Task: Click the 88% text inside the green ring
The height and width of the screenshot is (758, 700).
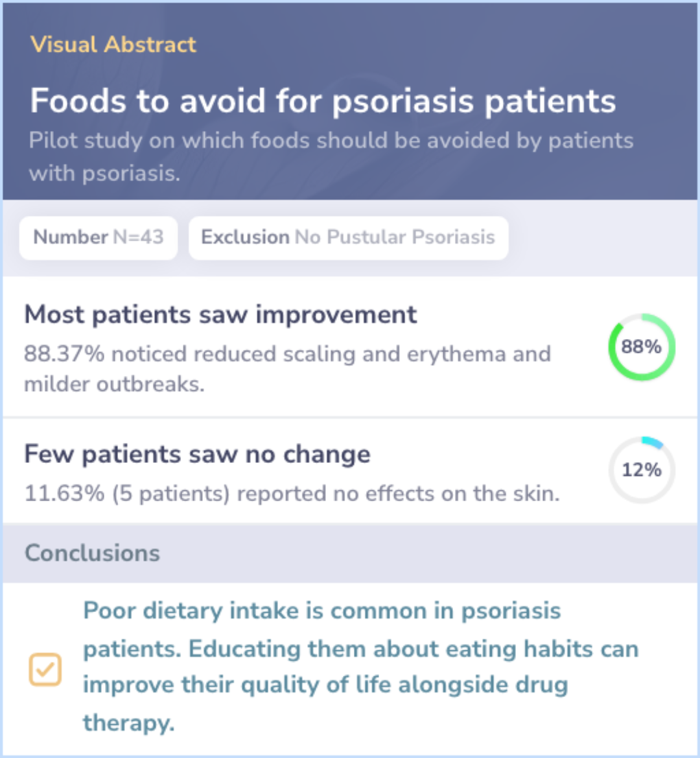Action: click(641, 347)
